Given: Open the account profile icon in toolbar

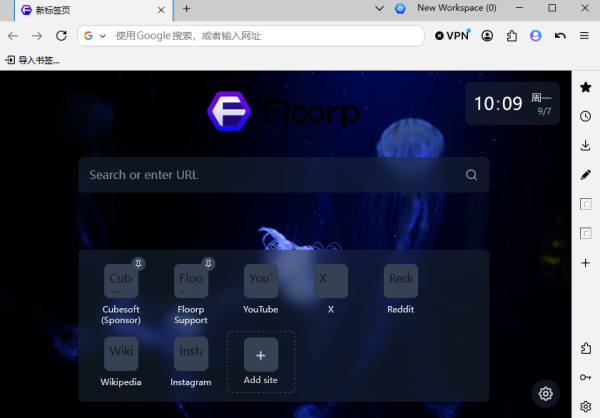Looking at the screenshot, I should tap(487, 36).
